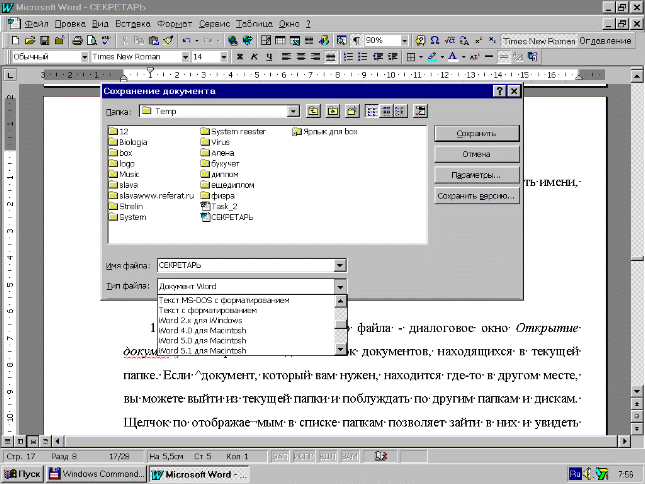Switch to Details view in dialog
645x484 pixels.
point(385,111)
